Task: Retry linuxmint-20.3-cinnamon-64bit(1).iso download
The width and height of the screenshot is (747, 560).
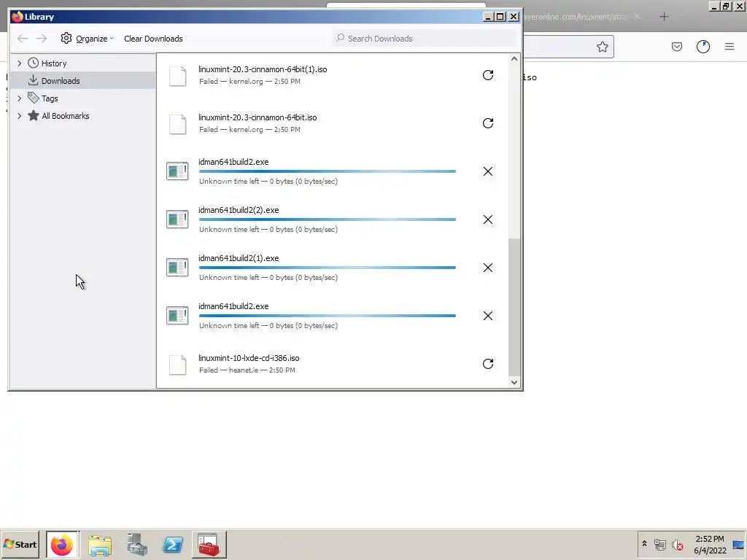Action: pos(487,75)
